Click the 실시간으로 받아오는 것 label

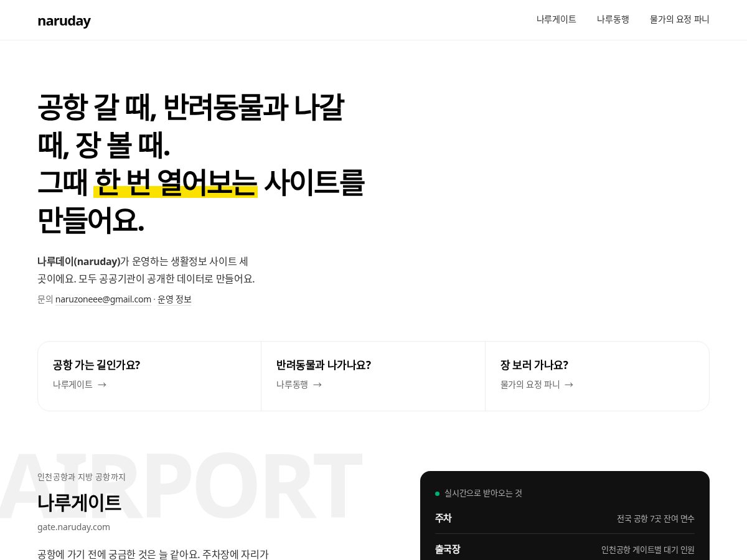tap(483, 493)
